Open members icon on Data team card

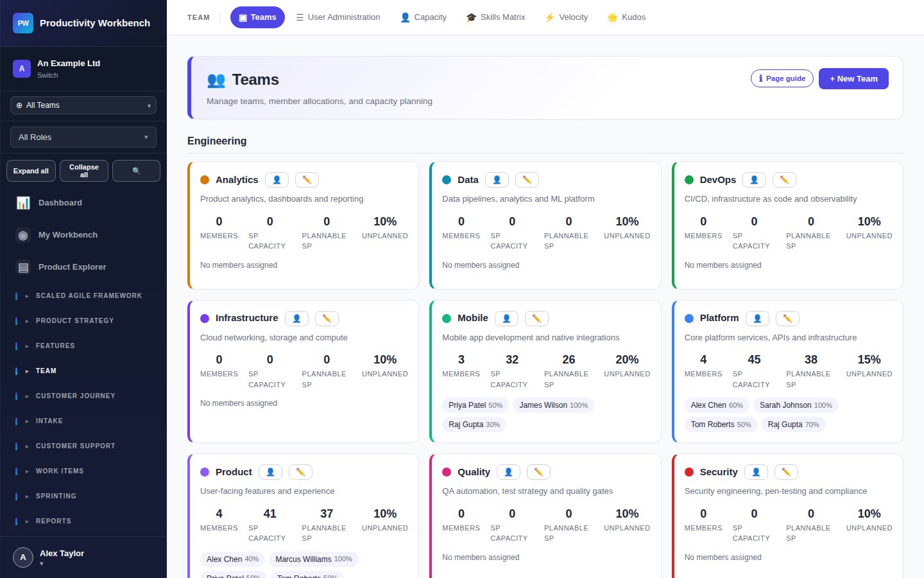[x=497, y=180]
